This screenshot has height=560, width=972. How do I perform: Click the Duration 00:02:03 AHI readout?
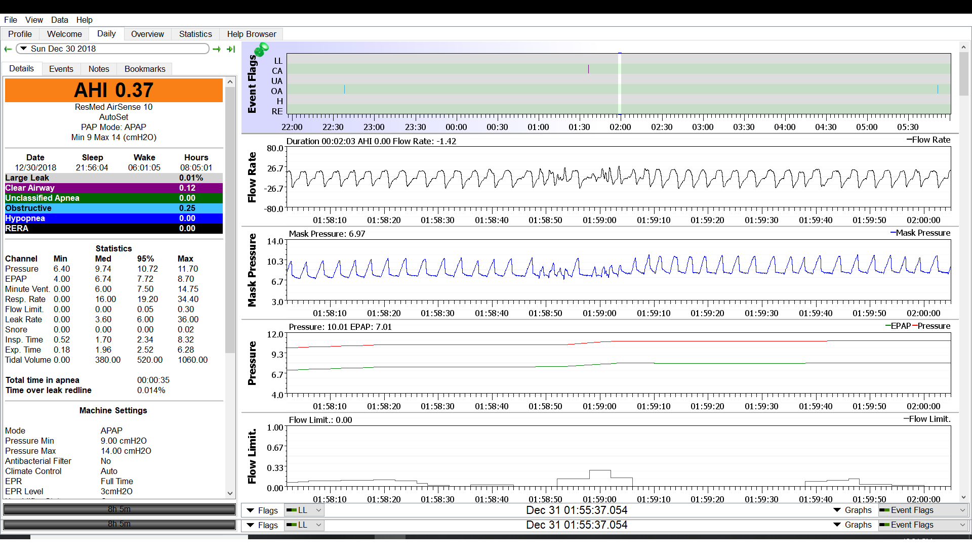pos(372,141)
